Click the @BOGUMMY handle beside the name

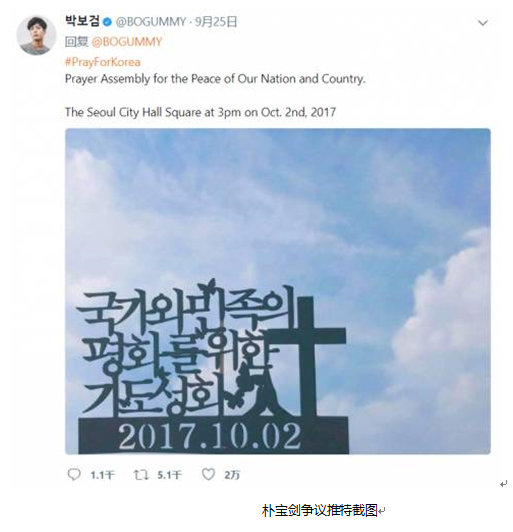pos(151,22)
